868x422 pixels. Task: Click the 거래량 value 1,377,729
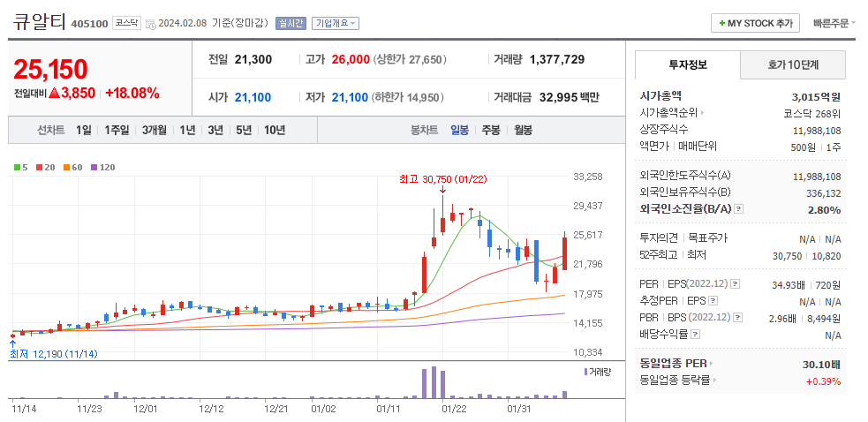point(557,59)
